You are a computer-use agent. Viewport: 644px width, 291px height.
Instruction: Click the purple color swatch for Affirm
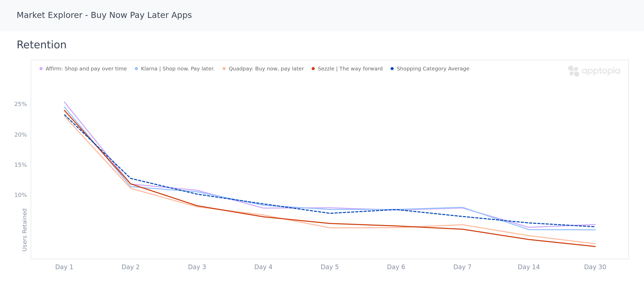[x=41, y=69]
